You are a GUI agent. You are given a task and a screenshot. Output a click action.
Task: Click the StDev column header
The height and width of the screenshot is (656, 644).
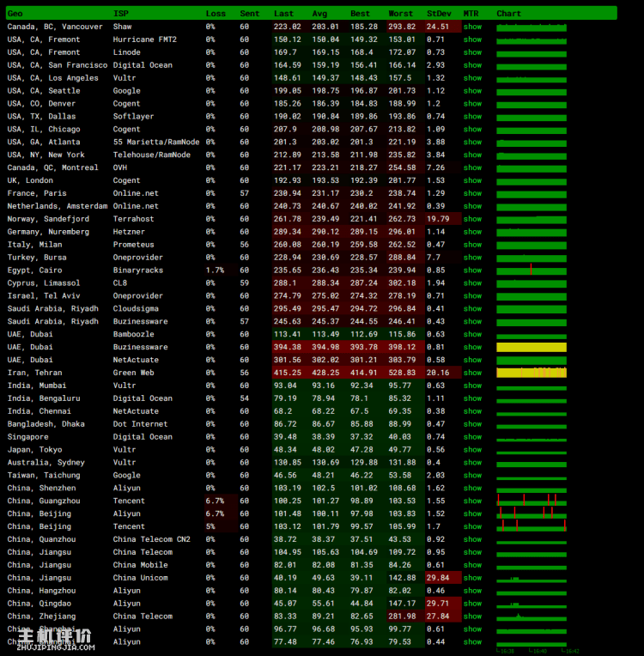439,14
